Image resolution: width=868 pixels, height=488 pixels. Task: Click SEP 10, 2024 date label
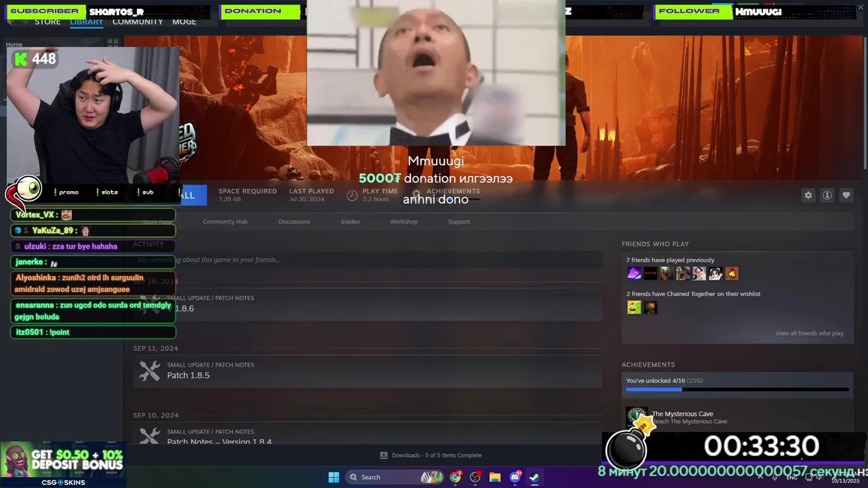156,415
